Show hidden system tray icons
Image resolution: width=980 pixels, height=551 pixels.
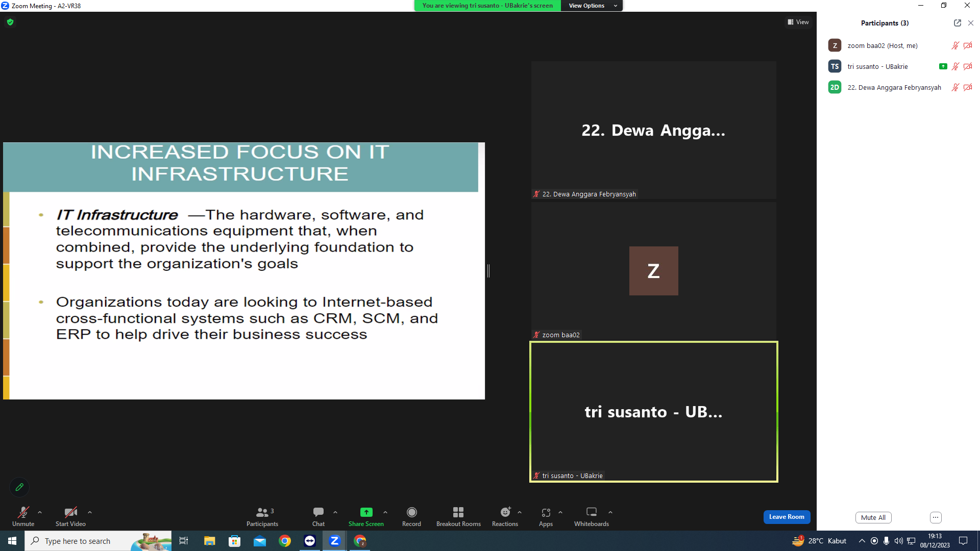(x=862, y=541)
